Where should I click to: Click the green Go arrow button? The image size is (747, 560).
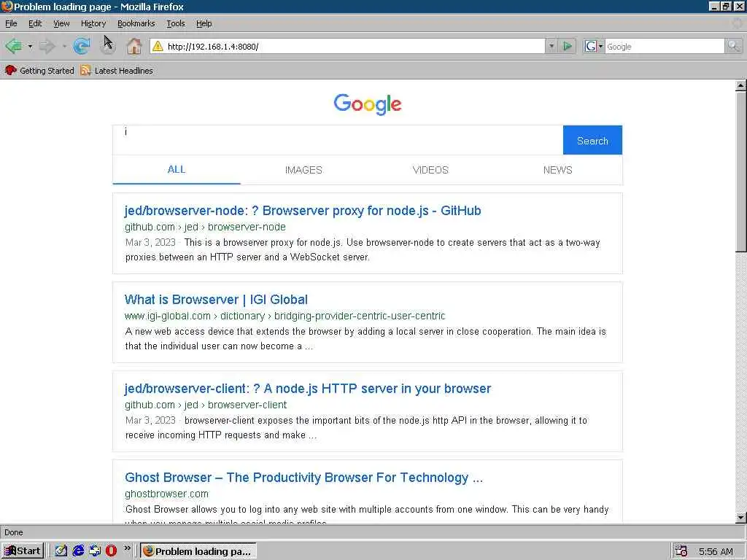coord(568,46)
